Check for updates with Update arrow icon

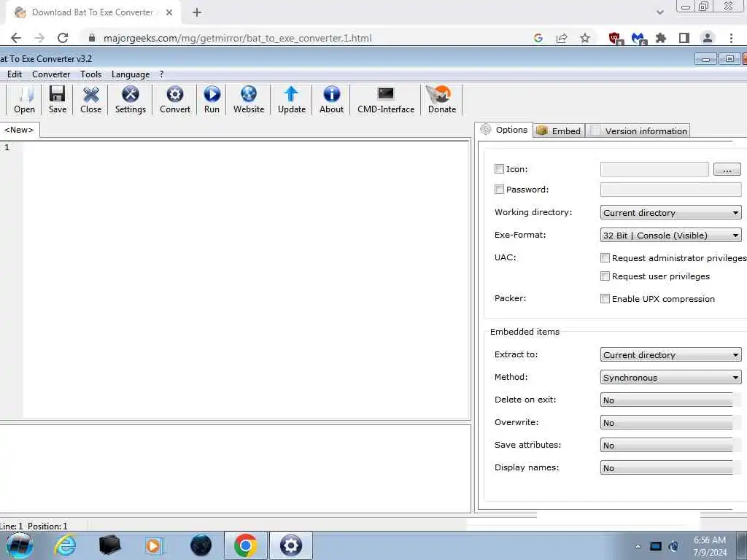point(292,99)
